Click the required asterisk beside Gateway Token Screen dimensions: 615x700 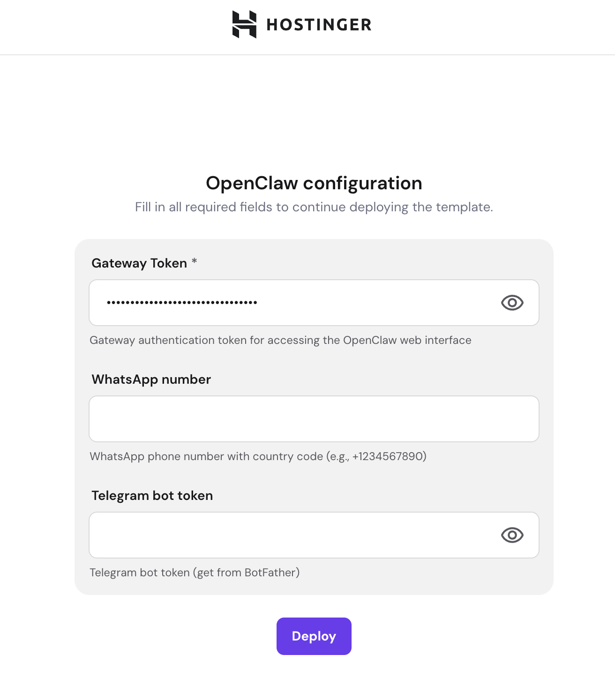click(194, 261)
